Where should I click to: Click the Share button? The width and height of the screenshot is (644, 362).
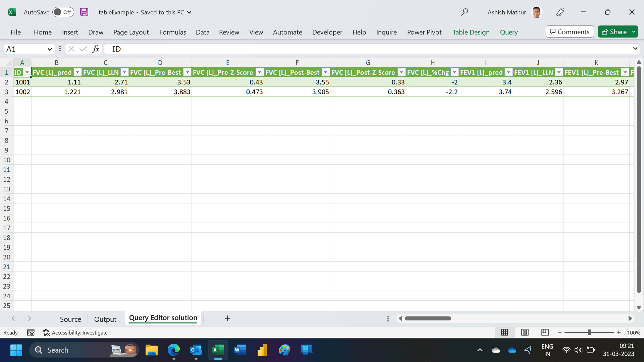pos(614,32)
